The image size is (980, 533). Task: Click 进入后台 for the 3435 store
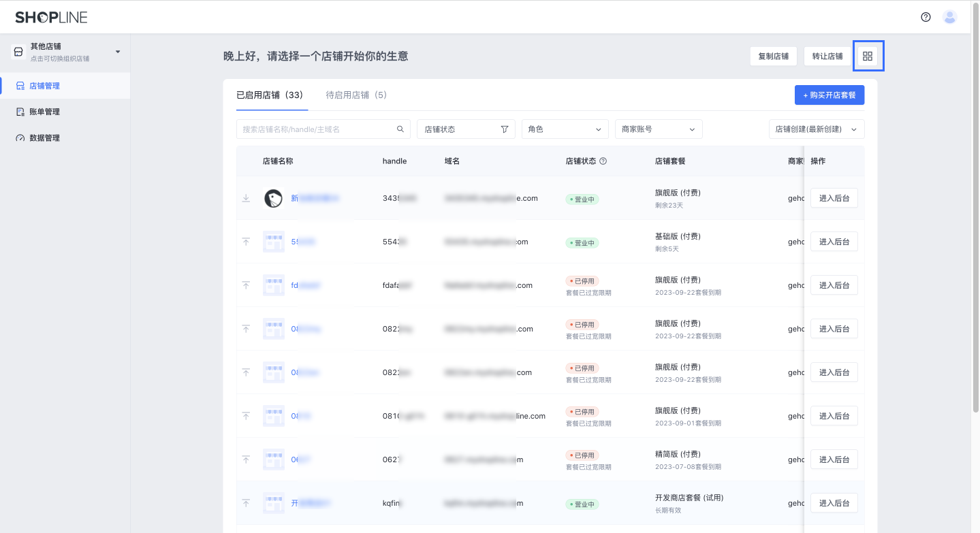834,198
